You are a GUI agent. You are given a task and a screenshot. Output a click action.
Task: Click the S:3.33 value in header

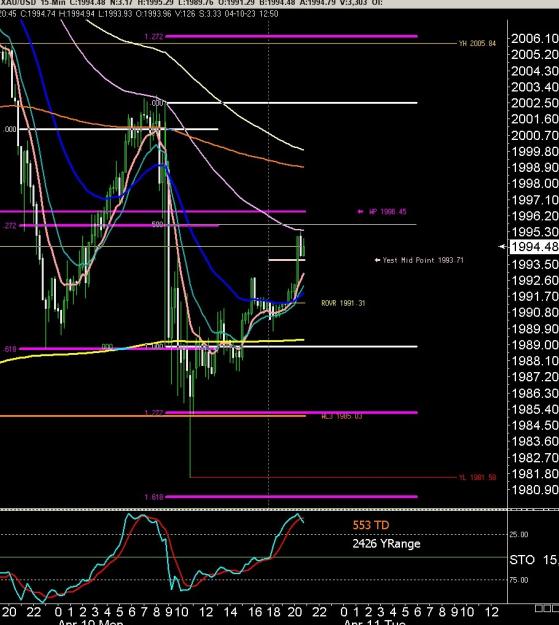point(210,14)
